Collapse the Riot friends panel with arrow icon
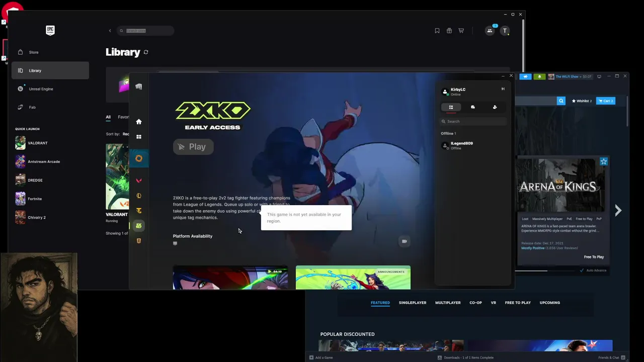The width and height of the screenshot is (644, 362). coord(503,89)
